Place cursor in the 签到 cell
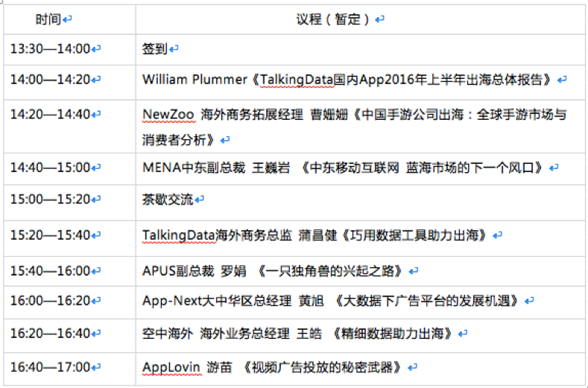588x388 pixels. pos(154,48)
